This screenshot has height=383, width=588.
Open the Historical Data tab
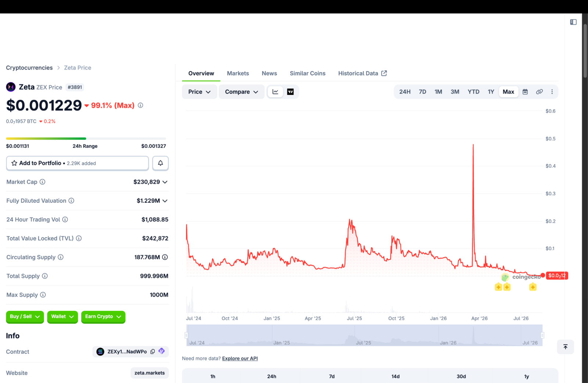click(x=362, y=73)
